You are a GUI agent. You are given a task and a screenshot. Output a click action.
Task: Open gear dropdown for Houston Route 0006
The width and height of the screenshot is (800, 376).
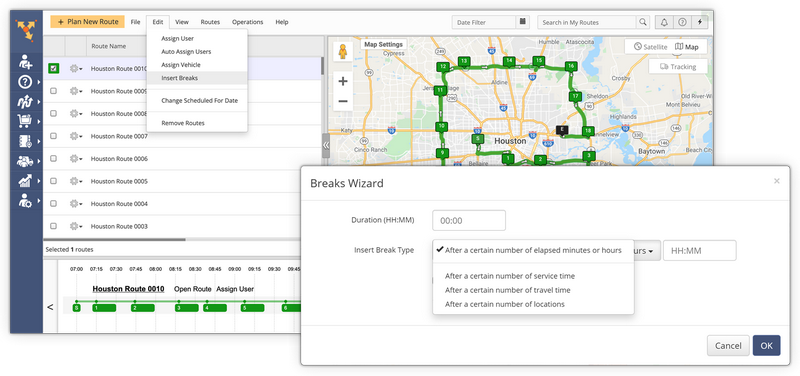[76, 159]
